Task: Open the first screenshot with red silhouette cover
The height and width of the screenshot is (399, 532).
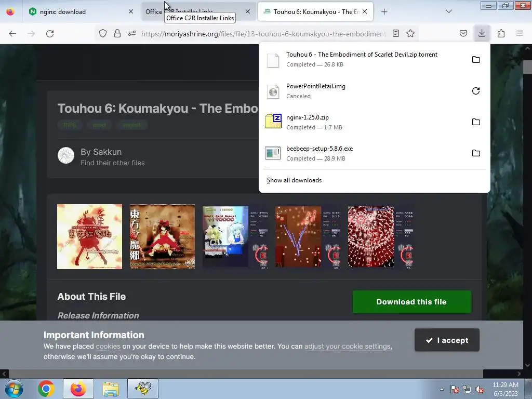Action: 89,236
